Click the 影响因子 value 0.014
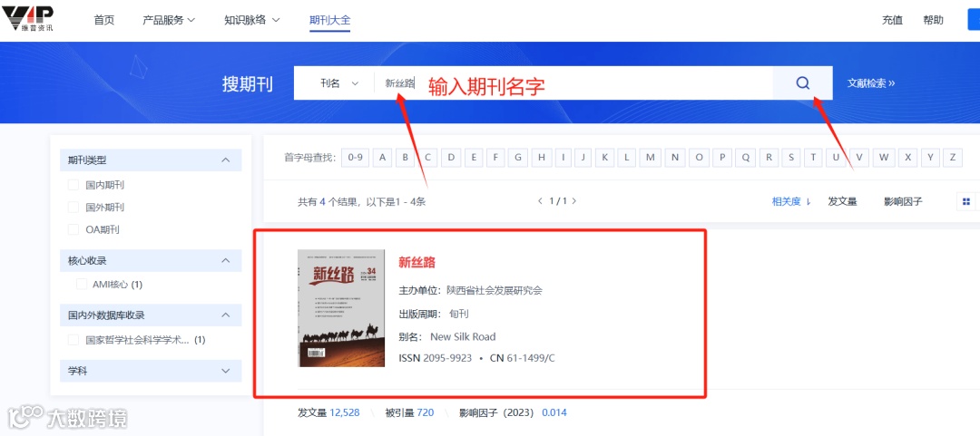This screenshot has width=980, height=436. 554,413
